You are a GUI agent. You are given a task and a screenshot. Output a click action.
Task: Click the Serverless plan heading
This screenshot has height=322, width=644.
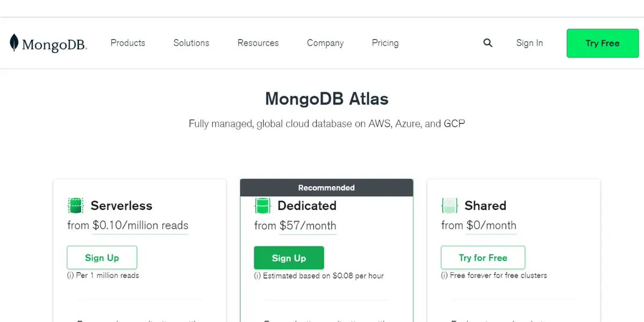(x=121, y=206)
